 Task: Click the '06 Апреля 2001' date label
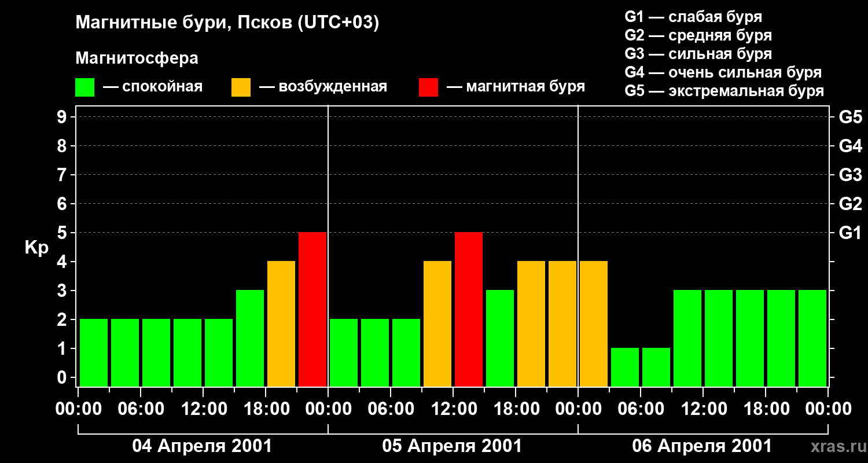pyautogui.click(x=702, y=446)
